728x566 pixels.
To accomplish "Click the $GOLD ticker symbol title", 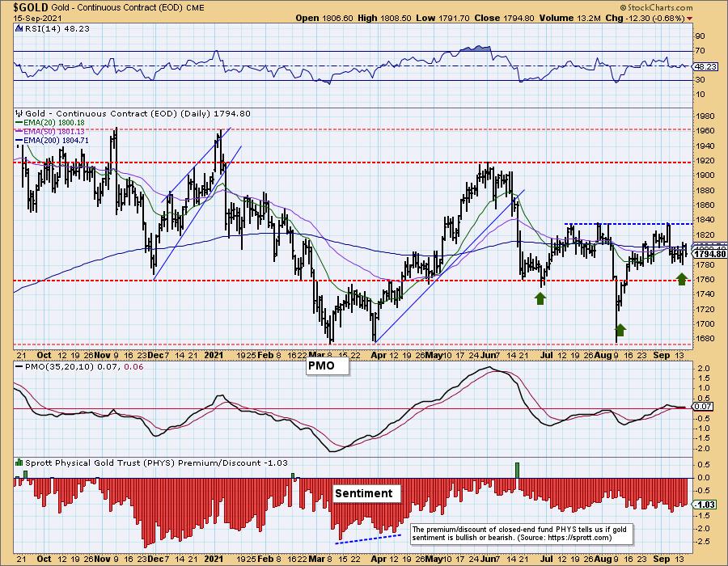I will (31, 7).
